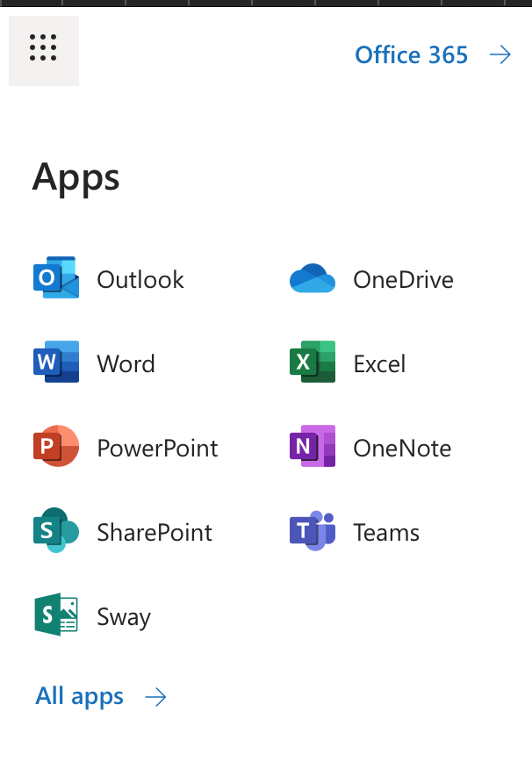Click the OneNote text label
This screenshot has height=769, width=532.
(x=403, y=449)
